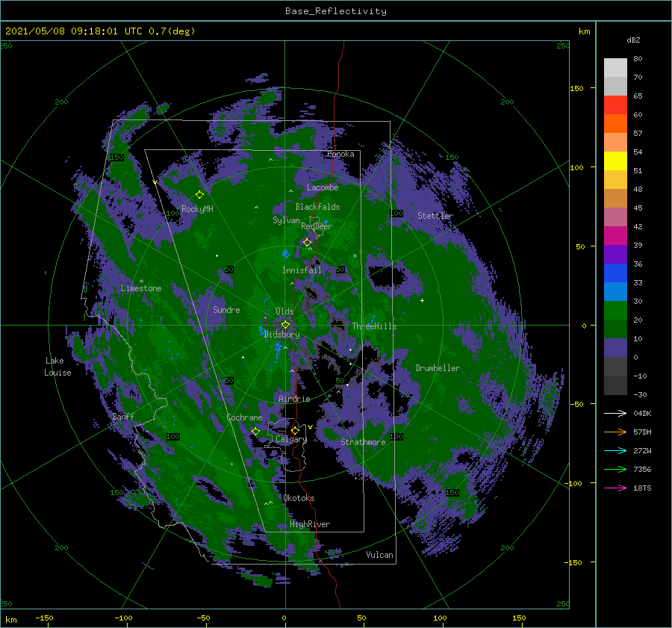
Task: Click the 18TS legend label
Action: coord(642,488)
